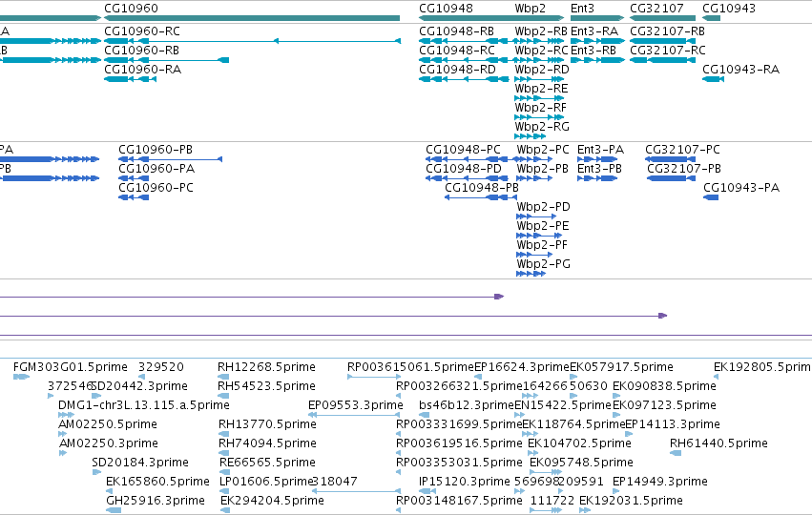Image resolution: width=812 pixels, height=515 pixels.
Task: Select CG32107-RB transcript
Action: coord(662,41)
